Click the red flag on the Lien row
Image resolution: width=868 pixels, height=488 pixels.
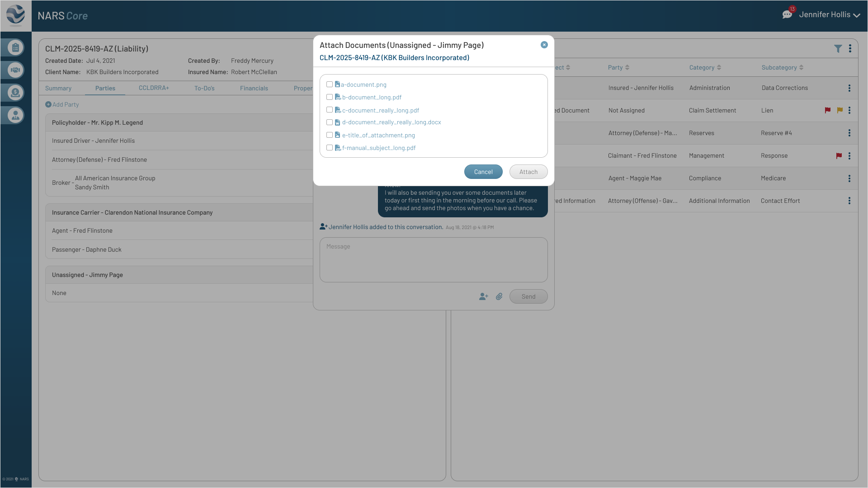click(828, 110)
